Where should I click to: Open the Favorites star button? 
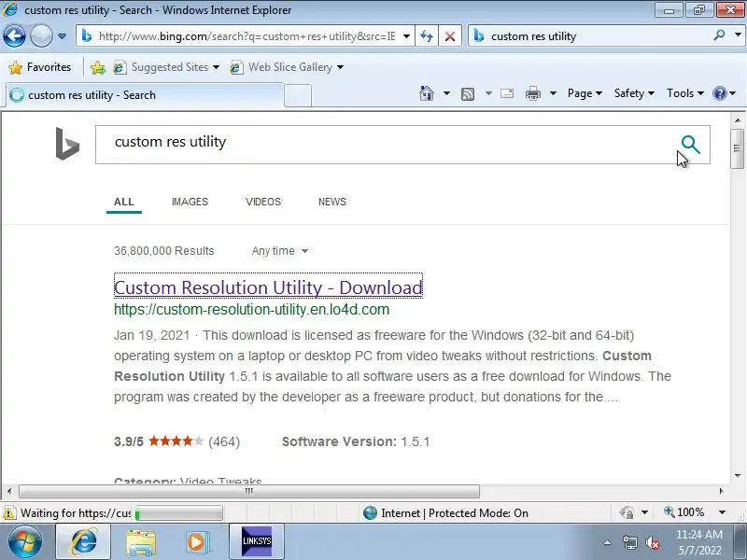click(40, 67)
